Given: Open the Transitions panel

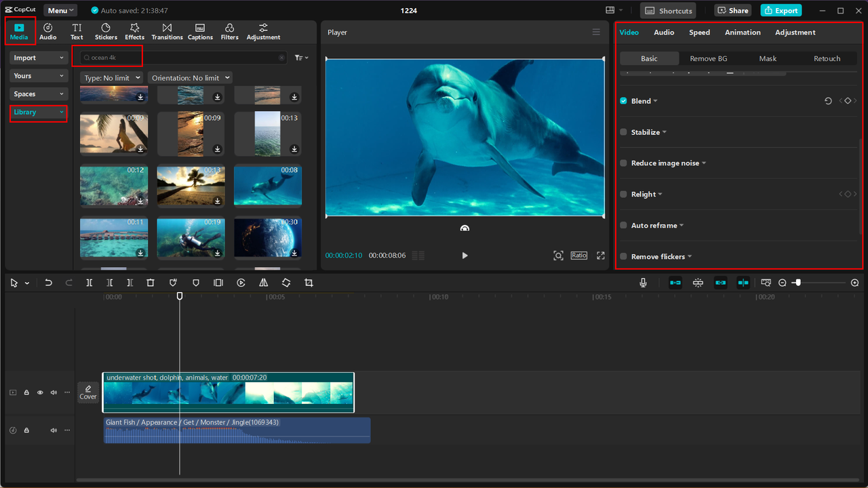Looking at the screenshot, I should (x=167, y=31).
